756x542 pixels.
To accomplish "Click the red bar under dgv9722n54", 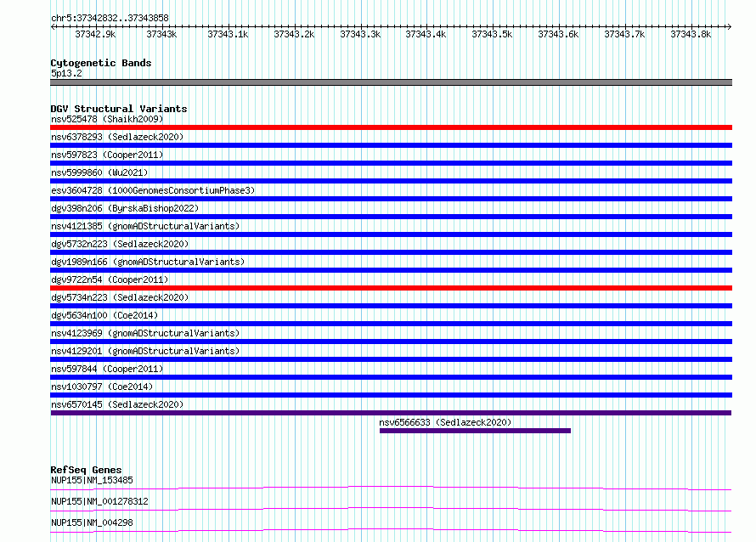I will point(391,288).
